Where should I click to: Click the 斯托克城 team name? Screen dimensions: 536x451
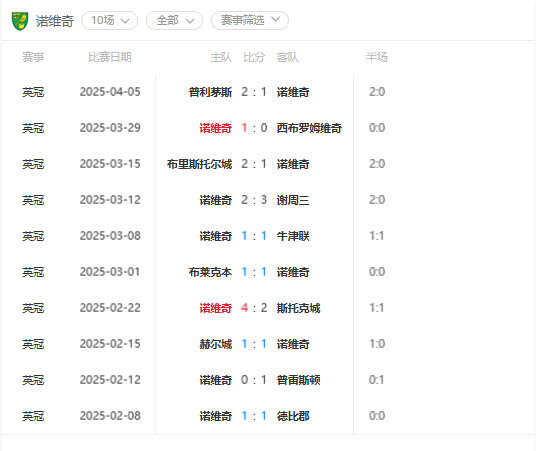[298, 308]
